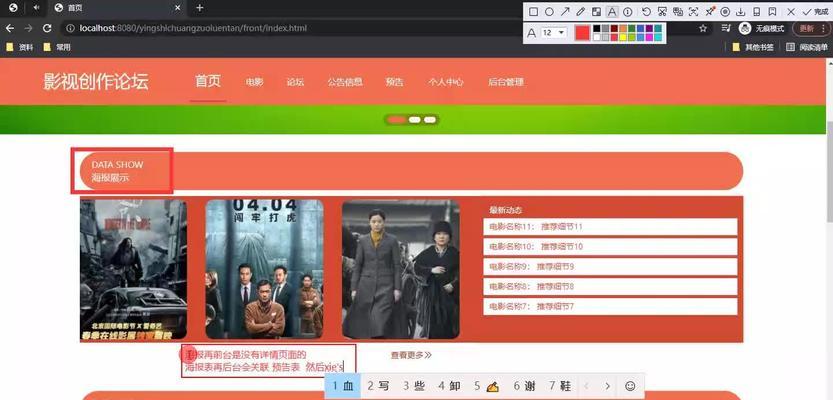Open the font size 12 dropdown

tap(554, 33)
